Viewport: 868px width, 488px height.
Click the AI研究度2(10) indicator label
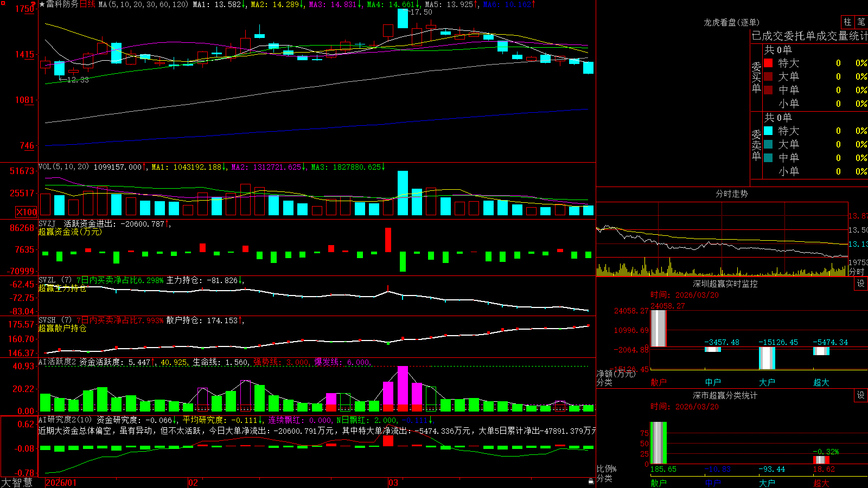pos(65,420)
